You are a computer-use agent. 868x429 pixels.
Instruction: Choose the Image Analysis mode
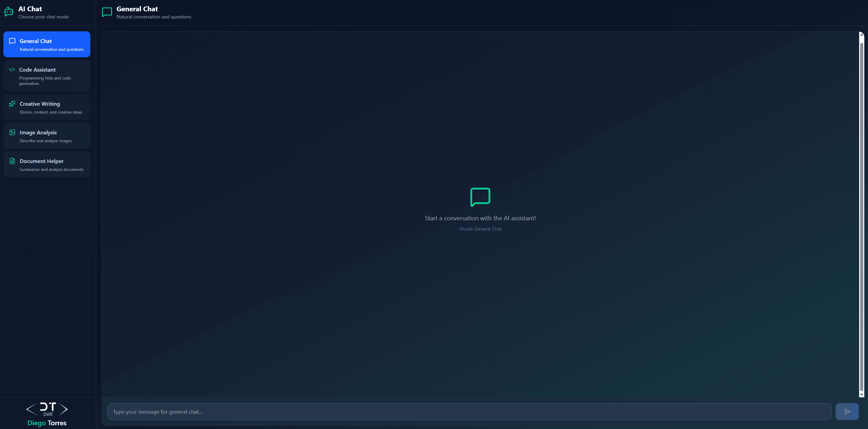pyautogui.click(x=47, y=136)
